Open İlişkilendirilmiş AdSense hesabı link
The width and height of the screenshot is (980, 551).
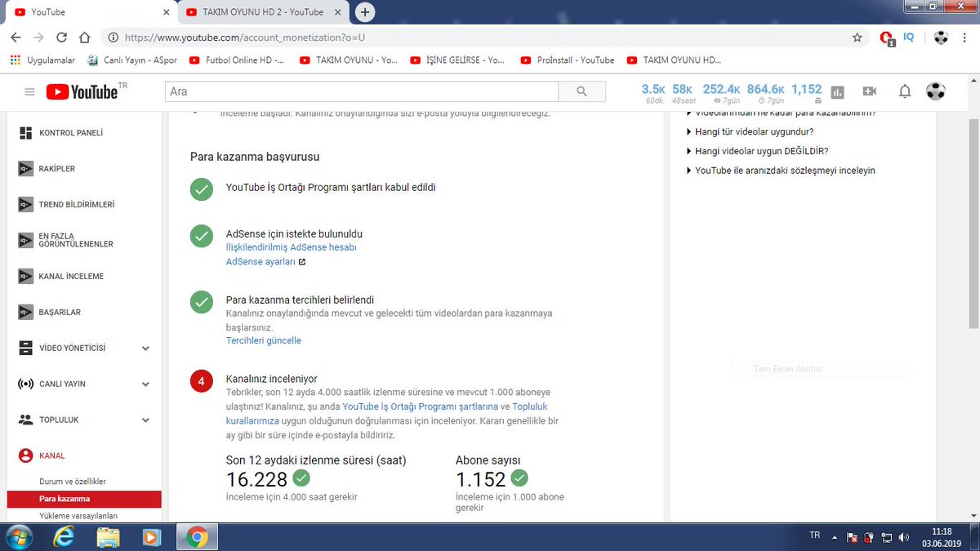[x=291, y=247]
